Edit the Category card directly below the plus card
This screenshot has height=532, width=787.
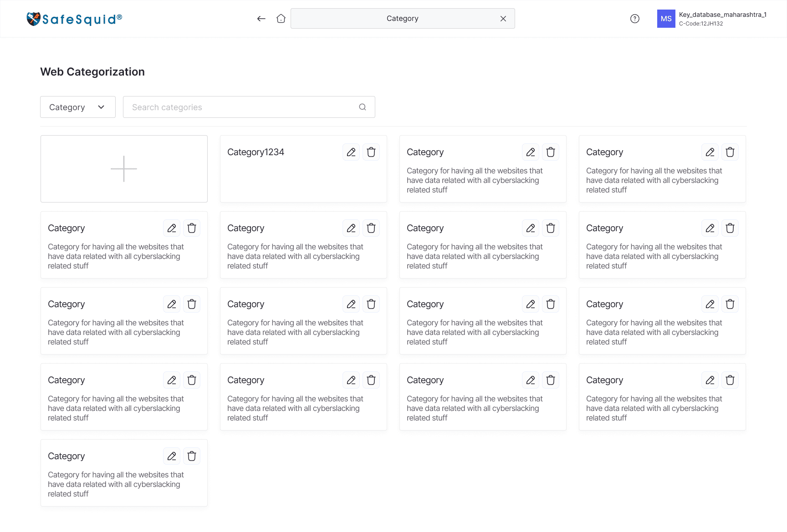click(172, 228)
